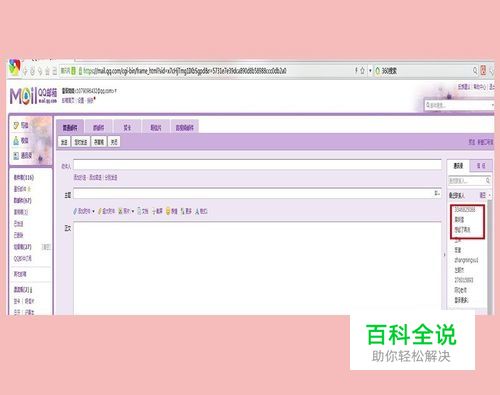Image resolution: width=500 pixels, height=395 pixels.
Task: Go back using browser back arrow
Action: (x=25, y=71)
